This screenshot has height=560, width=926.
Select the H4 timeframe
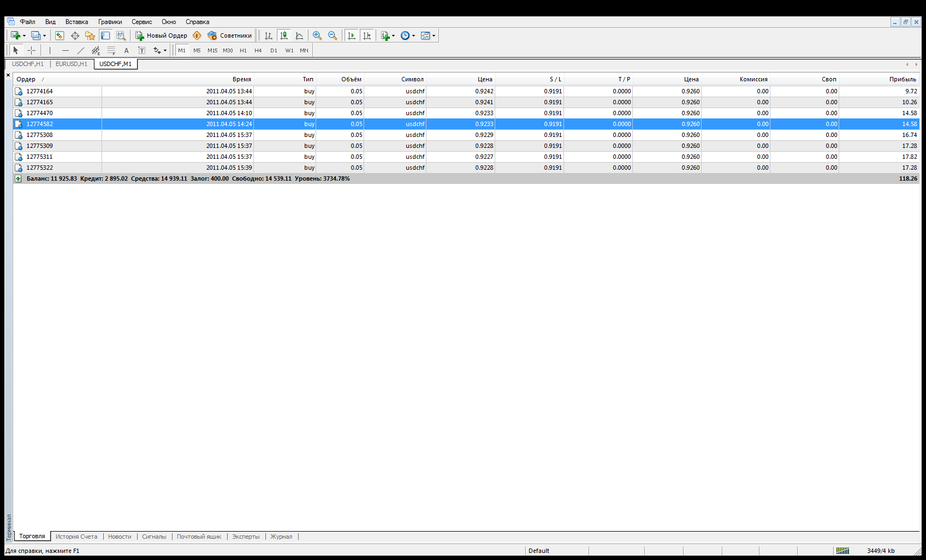258,50
